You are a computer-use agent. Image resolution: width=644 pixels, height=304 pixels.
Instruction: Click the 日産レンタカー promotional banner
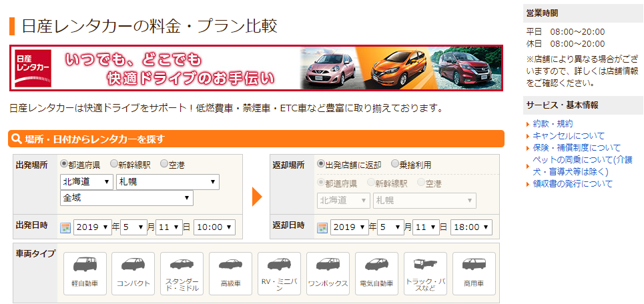256,68
